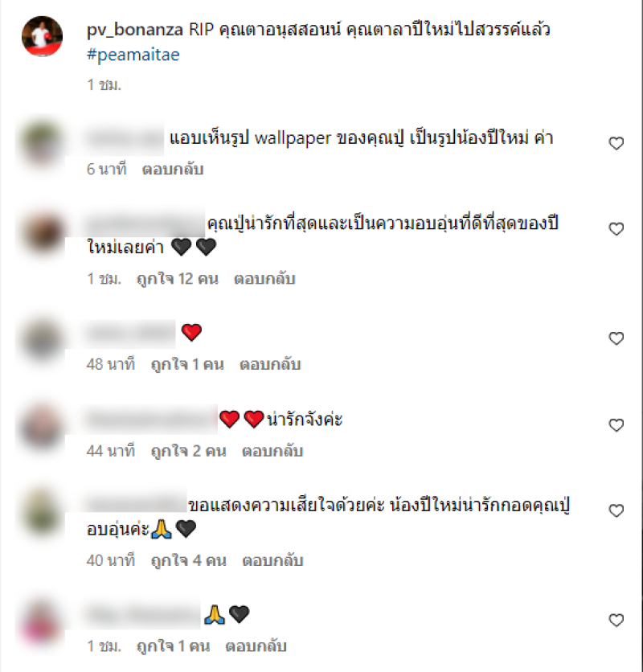Reply to the 40 นาที comment

tap(272, 560)
